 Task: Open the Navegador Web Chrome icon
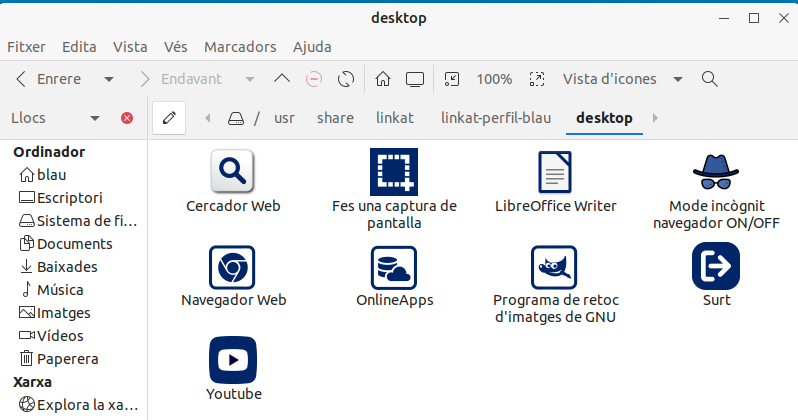(233, 267)
